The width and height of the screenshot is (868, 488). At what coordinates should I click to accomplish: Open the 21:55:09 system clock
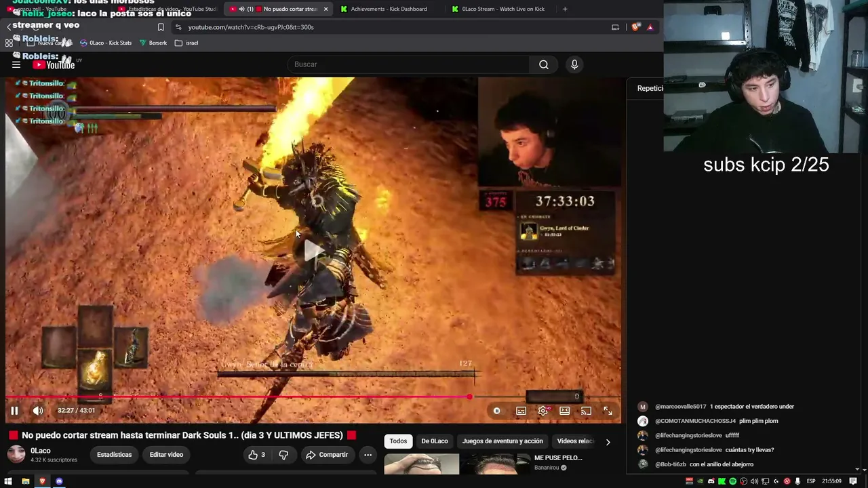click(831, 481)
